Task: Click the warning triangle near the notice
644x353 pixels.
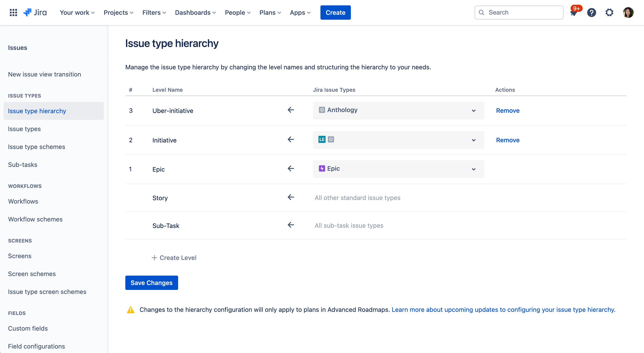Action: tap(130, 310)
